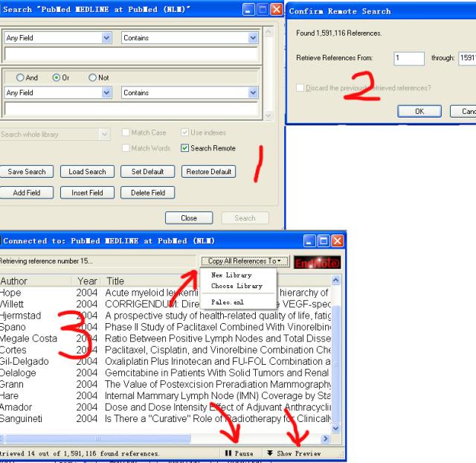The image size is (476, 463).
Task: Maximize the Search PubMed MEDLINE window
Action: pos(260,10)
